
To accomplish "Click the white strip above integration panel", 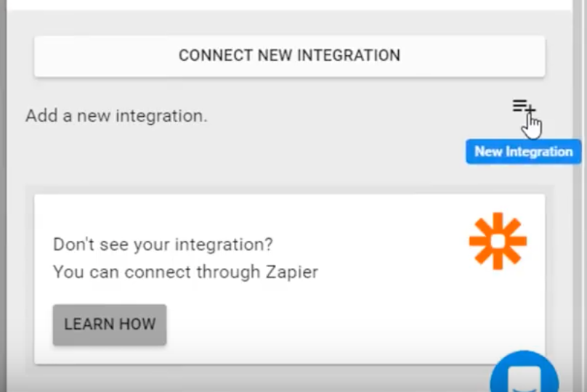I will point(289,4).
